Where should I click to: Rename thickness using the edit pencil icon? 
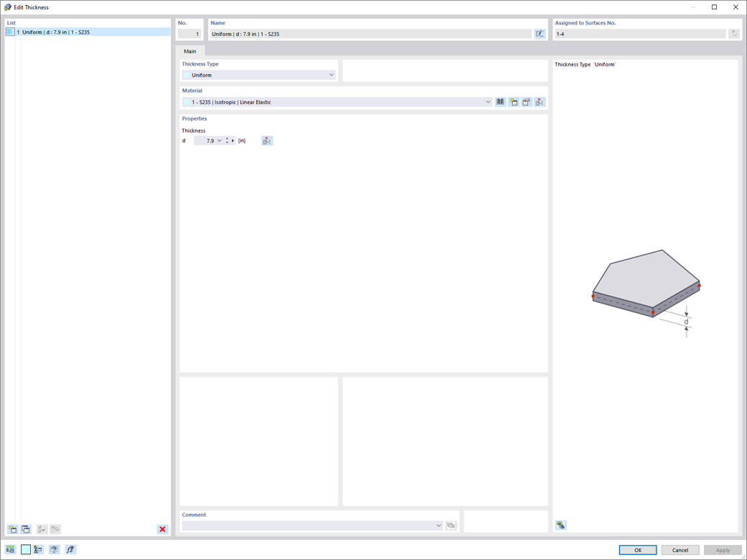pyautogui.click(x=539, y=33)
